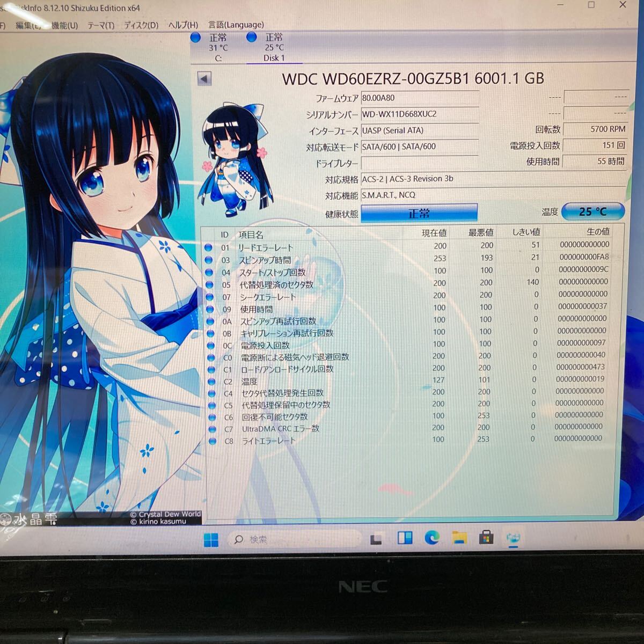Click the empty ドライブレター field
644x644 pixels.
click(420, 163)
